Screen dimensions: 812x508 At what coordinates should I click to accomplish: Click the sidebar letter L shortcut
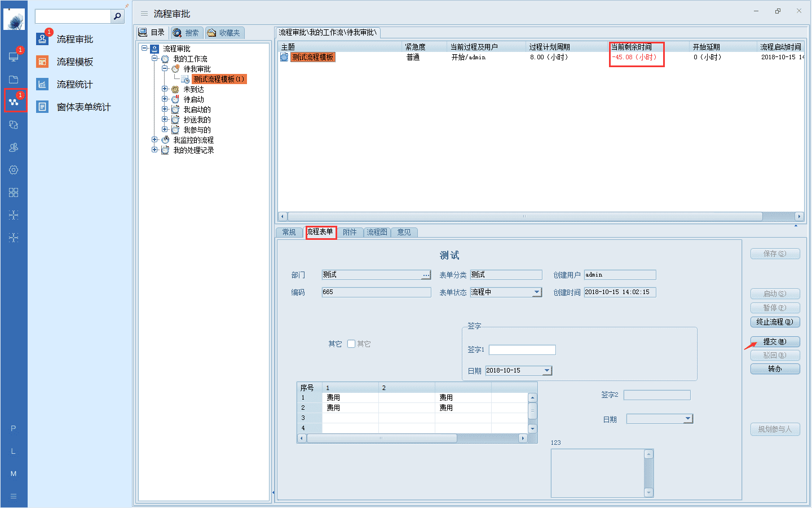[14, 451]
